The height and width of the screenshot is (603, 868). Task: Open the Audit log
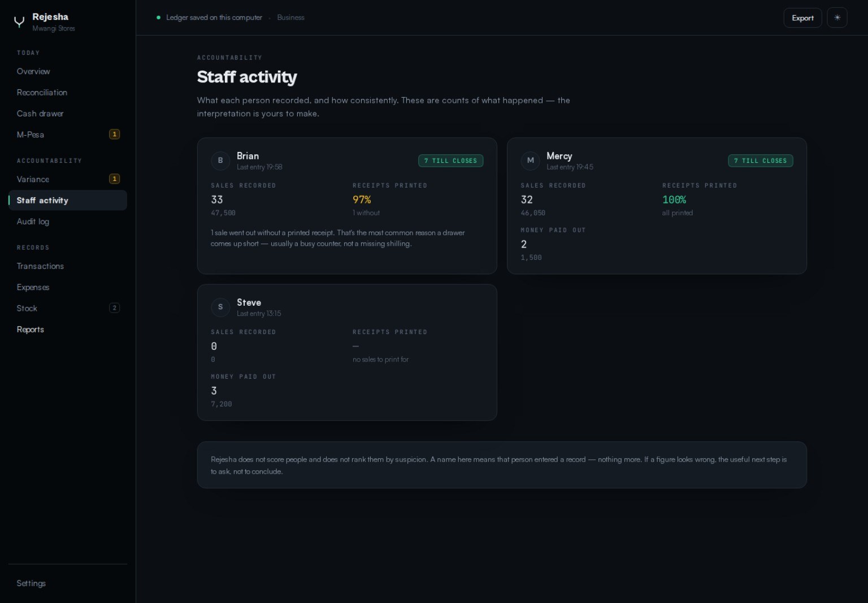(68, 222)
